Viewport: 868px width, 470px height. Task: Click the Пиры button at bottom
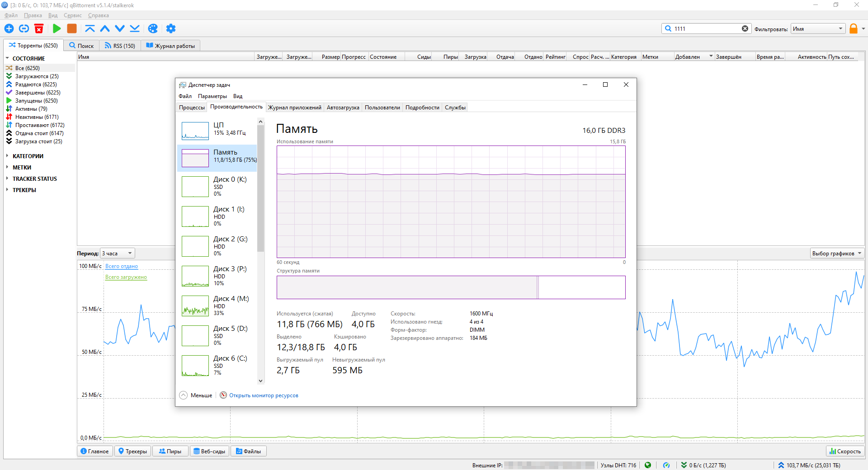point(170,451)
